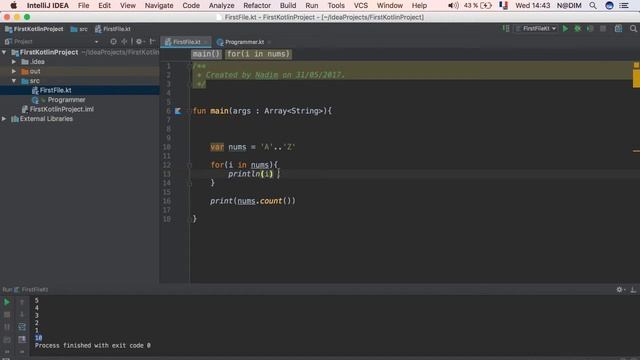
Task: Fold the header comment block at line 1
Action: point(189,66)
